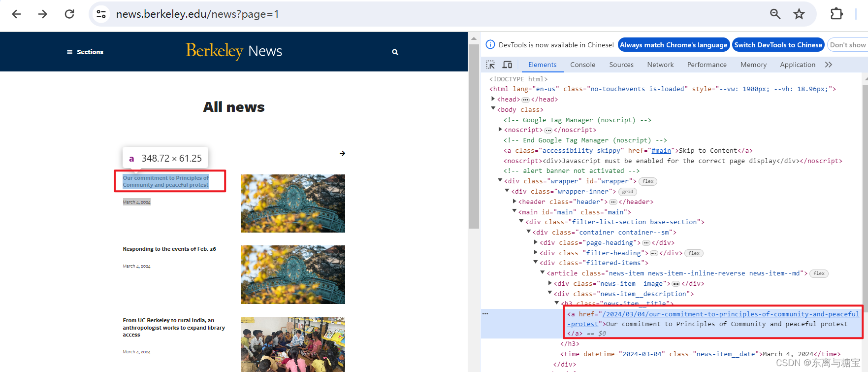868x372 pixels.
Task: Click the children reading thumbnail image
Action: [293, 344]
